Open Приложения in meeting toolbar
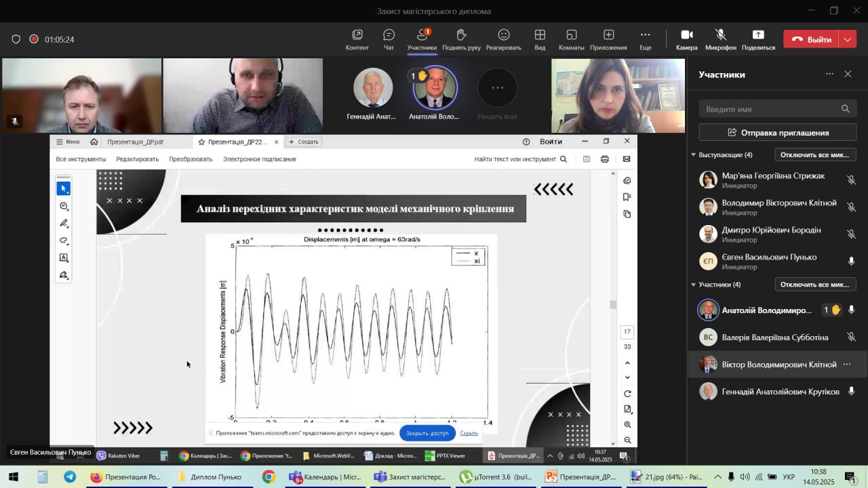This screenshot has width=868, height=488. 608,39
